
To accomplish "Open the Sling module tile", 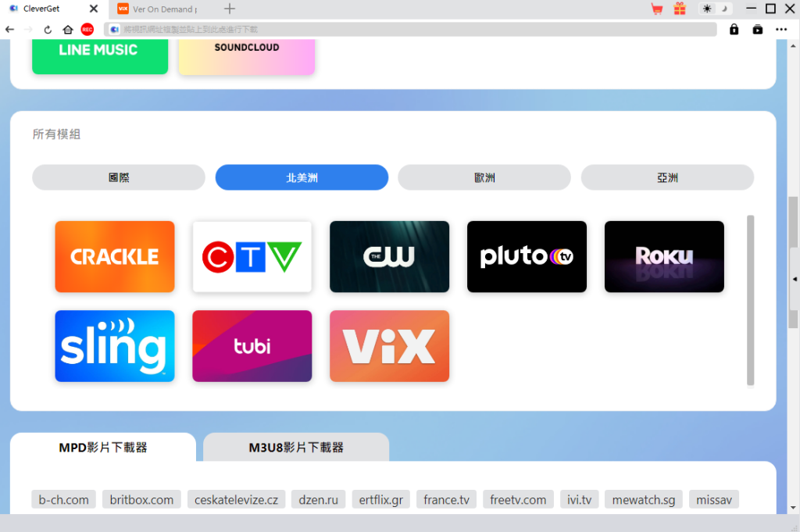I will click(x=115, y=346).
